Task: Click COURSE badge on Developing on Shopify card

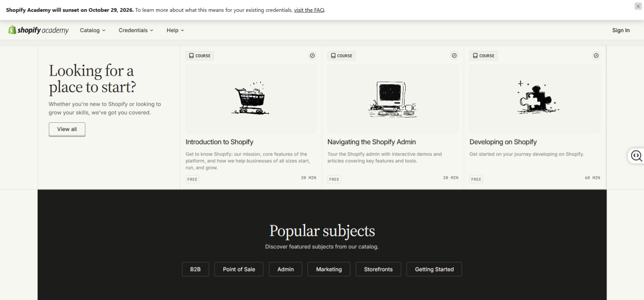Action: 484,55
